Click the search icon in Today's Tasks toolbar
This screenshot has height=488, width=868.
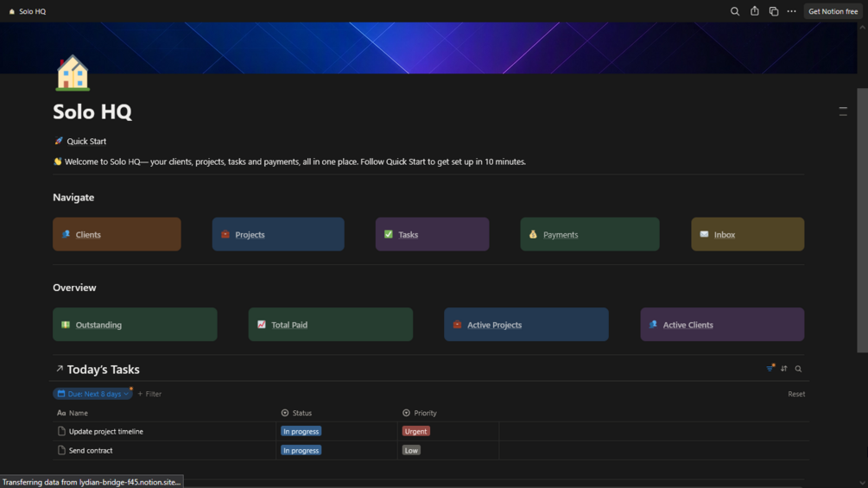[798, 369]
